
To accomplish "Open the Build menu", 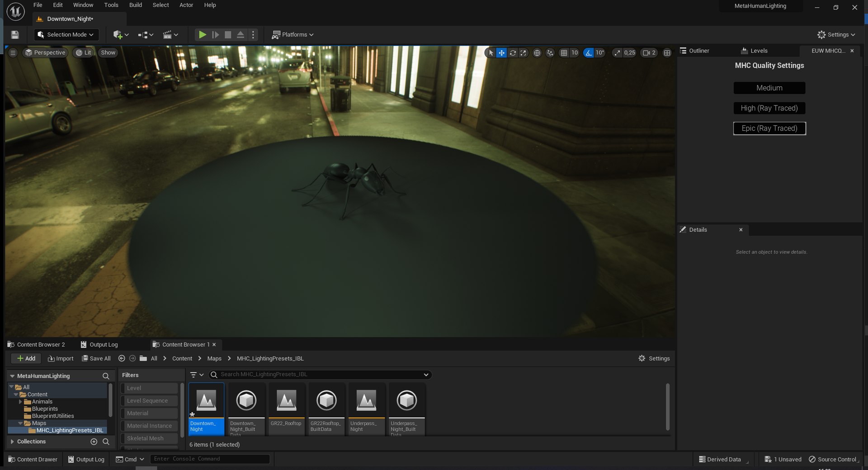I will 135,5.
